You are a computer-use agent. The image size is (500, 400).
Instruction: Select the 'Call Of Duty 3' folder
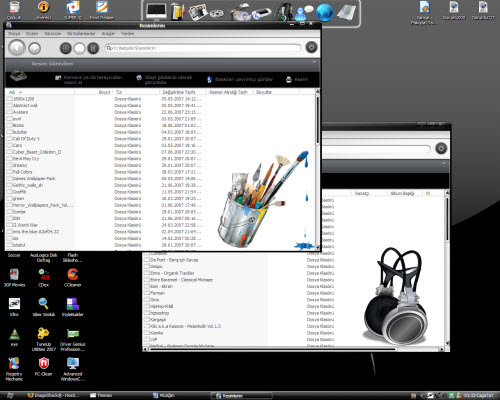coord(23,139)
